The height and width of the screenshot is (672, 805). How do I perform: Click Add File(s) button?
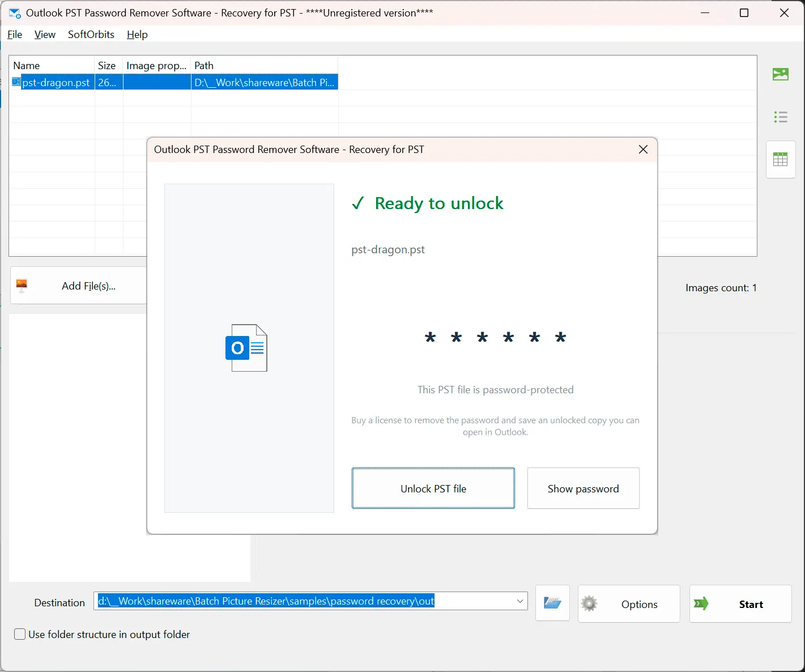tap(78, 286)
